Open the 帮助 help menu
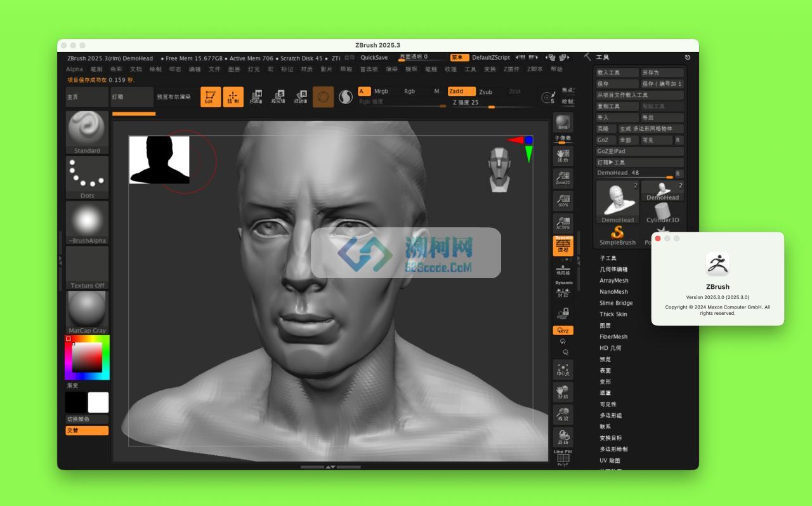Screen dimensions: 812x506 (556, 69)
